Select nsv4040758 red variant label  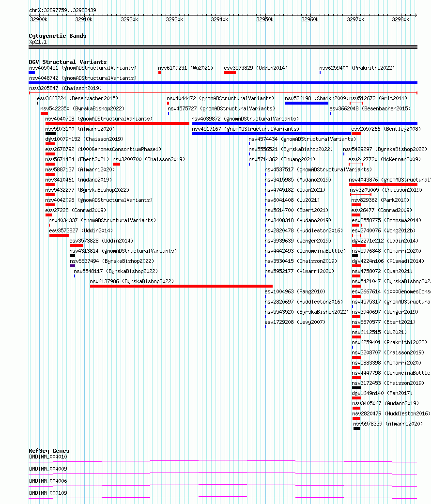coord(99,119)
